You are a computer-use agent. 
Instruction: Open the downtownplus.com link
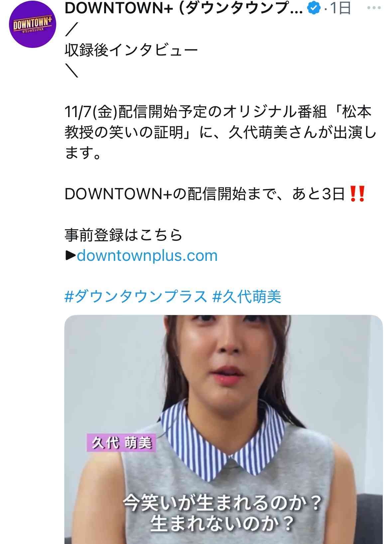pyautogui.click(x=147, y=256)
